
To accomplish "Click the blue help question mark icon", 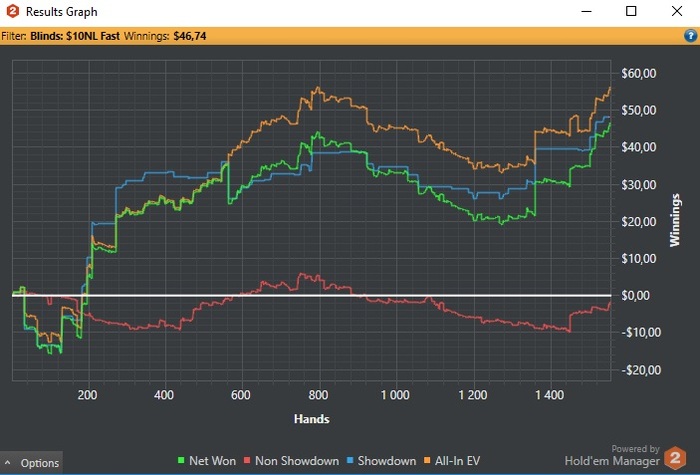I will pyautogui.click(x=690, y=36).
